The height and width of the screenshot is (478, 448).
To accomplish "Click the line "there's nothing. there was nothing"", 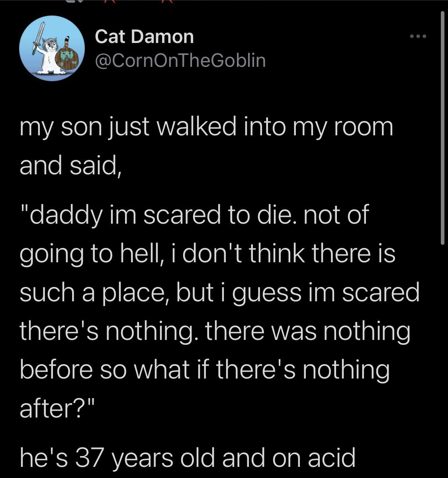I will [x=215, y=331].
